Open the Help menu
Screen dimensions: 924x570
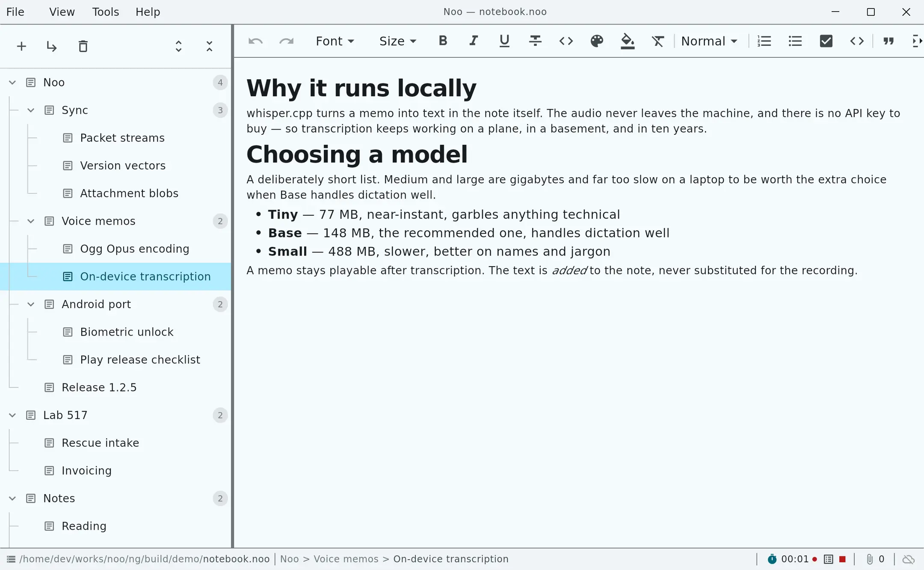(x=148, y=12)
